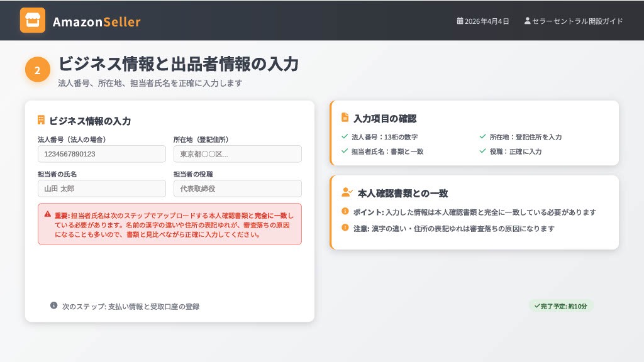This screenshot has width=644, height=362.
Task: Click the AmazonSeller storefront logo icon
Action: click(33, 20)
